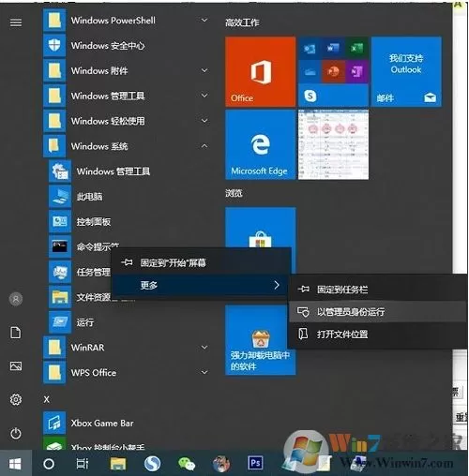Open WeChat from the taskbar
The height and width of the screenshot is (476, 469).
[x=187, y=464]
